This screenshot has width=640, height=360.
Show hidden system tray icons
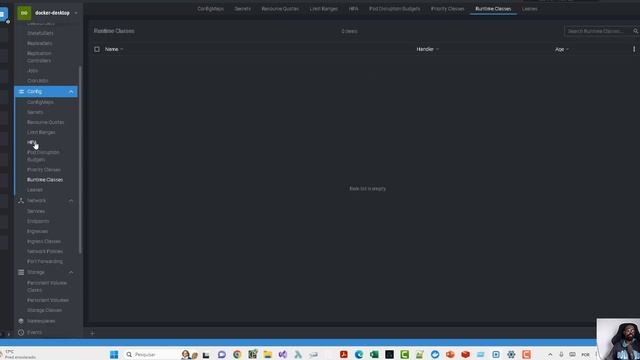[550, 354]
